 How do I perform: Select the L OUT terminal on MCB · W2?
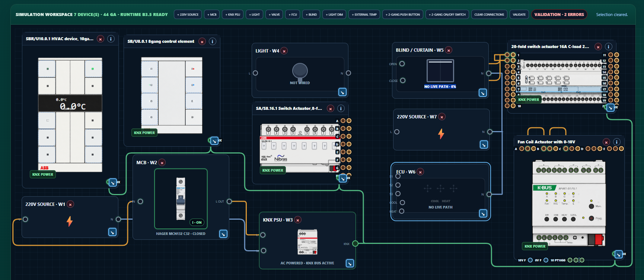point(229,201)
